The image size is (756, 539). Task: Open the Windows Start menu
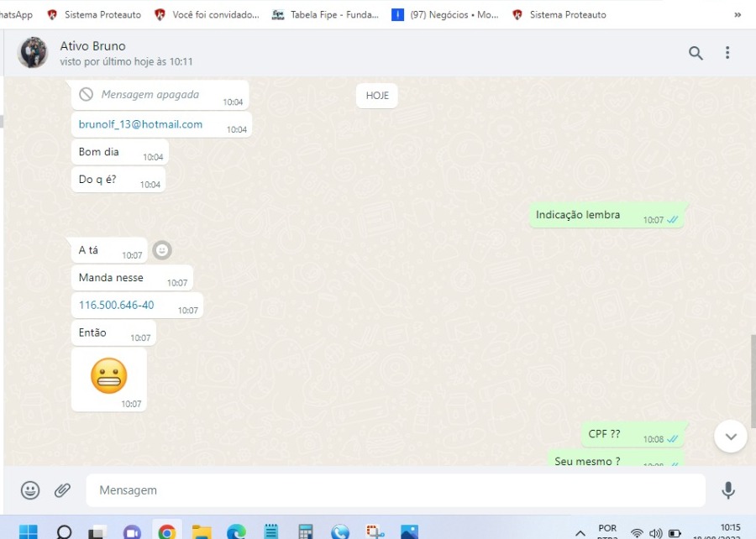point(29,532)
